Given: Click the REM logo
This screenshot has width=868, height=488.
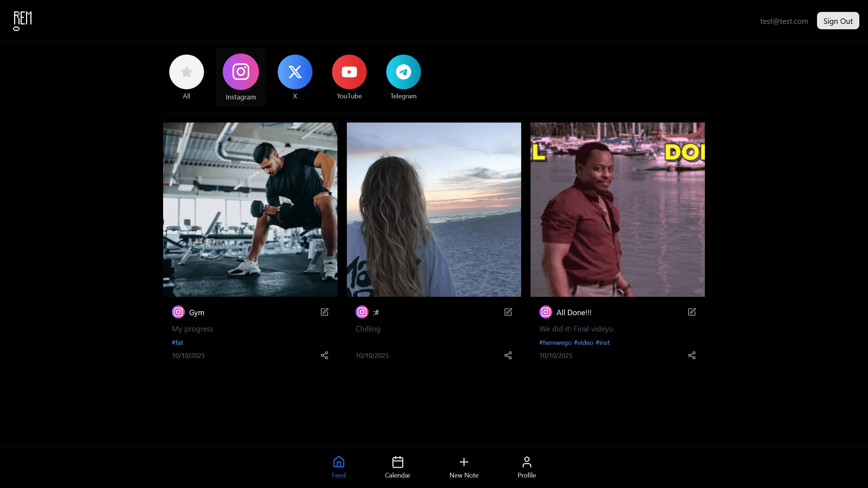Looking at the screenshot, I should pyautogui.click(x=22, y=21).
